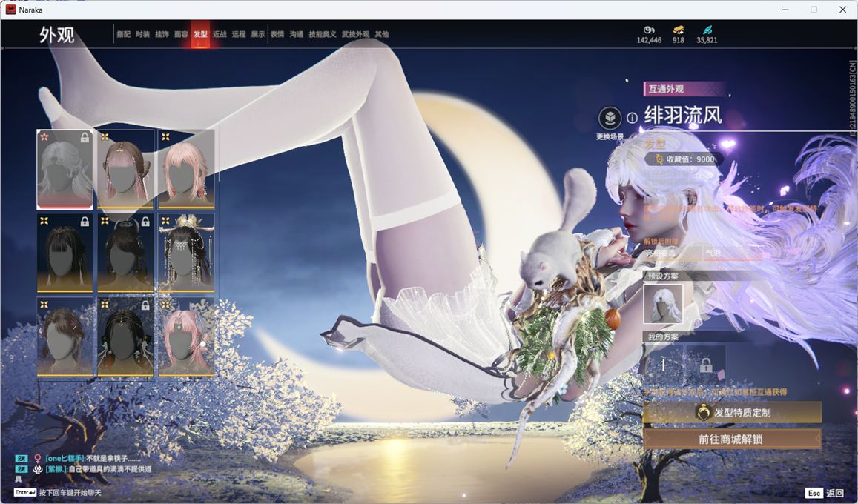This screenshot has height=504, width=858.
Task: Click the teal feather currency icon showing 35,821
Action: click(707, 30)
